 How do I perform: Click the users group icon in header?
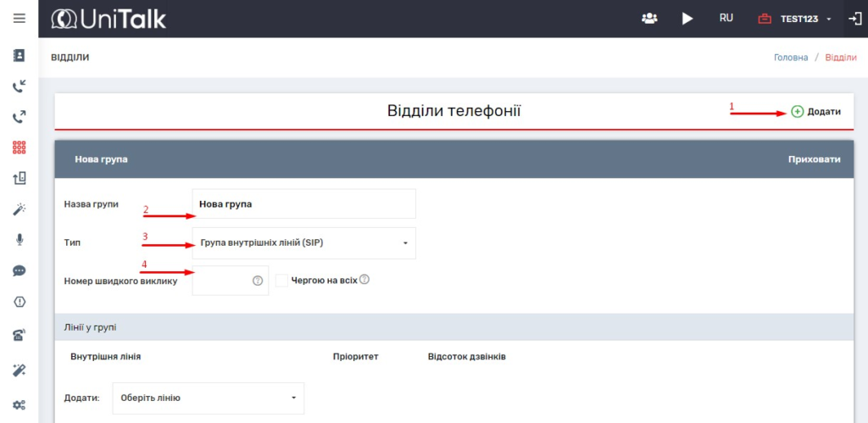pos(649,18)
